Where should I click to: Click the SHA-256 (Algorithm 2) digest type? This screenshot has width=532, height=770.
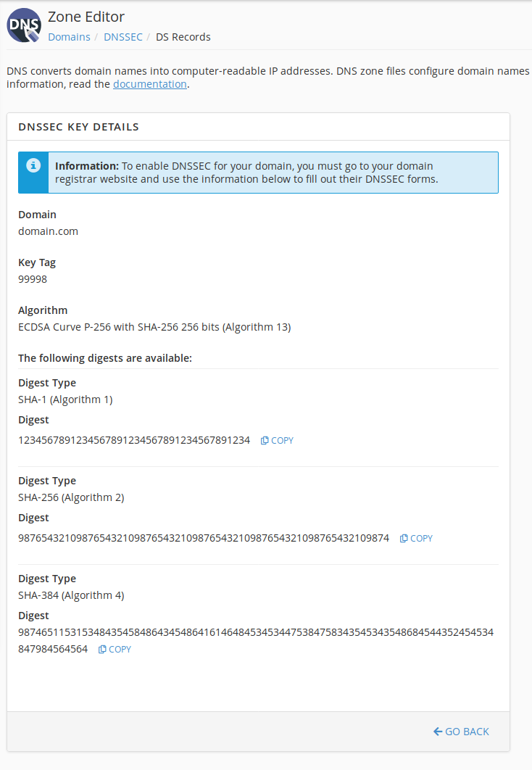tap(71, 497)
